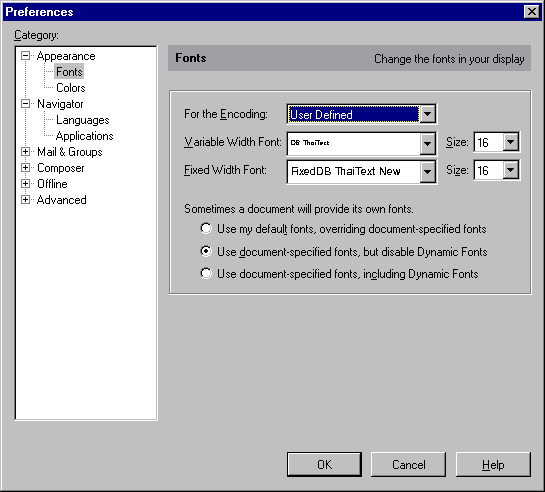Expand the Mail & Groups category
The image size is (545, 492).
(x=25, y=151)
